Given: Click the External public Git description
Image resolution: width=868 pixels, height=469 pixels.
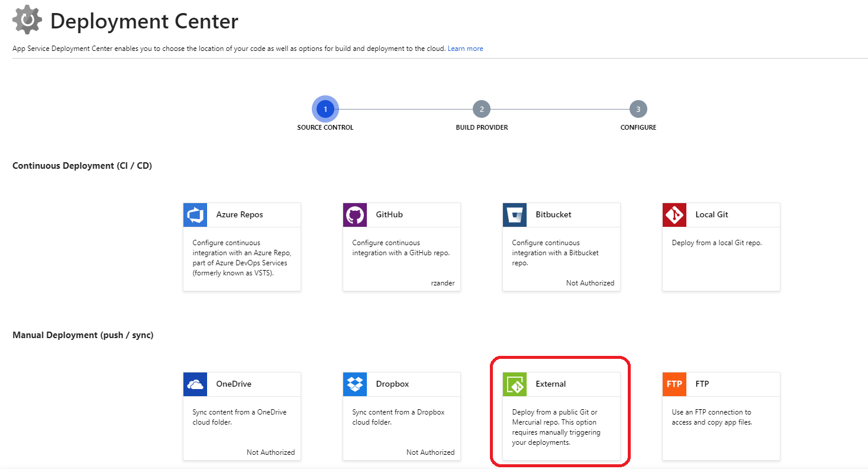Looking at the screenshot, I should tap(556, 428).
